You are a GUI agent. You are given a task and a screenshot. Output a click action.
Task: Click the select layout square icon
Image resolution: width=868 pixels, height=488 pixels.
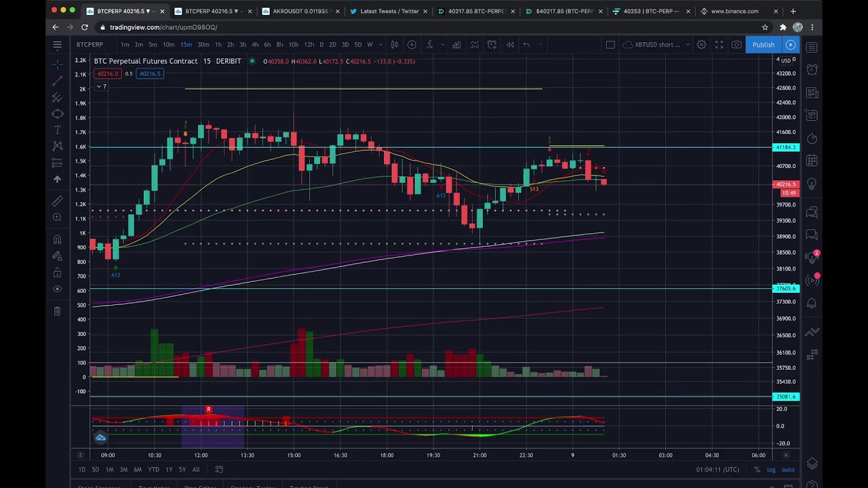click(610, 45)
